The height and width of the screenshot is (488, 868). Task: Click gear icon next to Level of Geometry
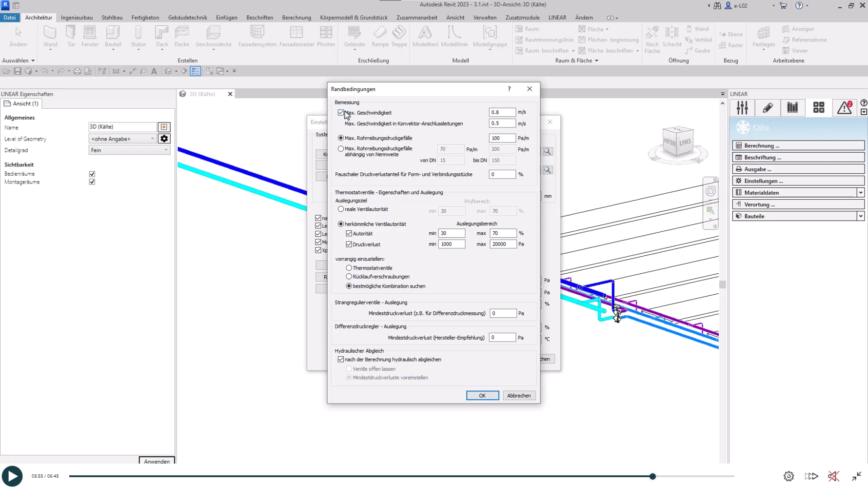click(164, 139)
